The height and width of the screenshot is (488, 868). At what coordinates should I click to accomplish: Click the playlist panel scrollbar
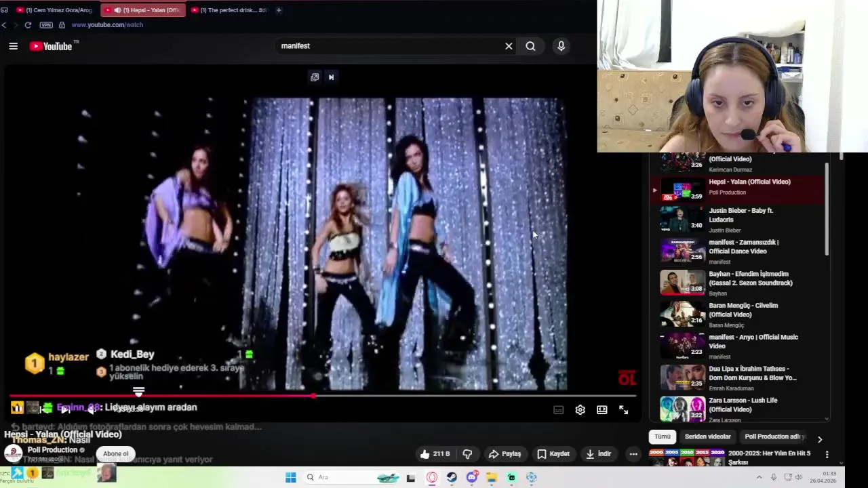coord(827,209)
